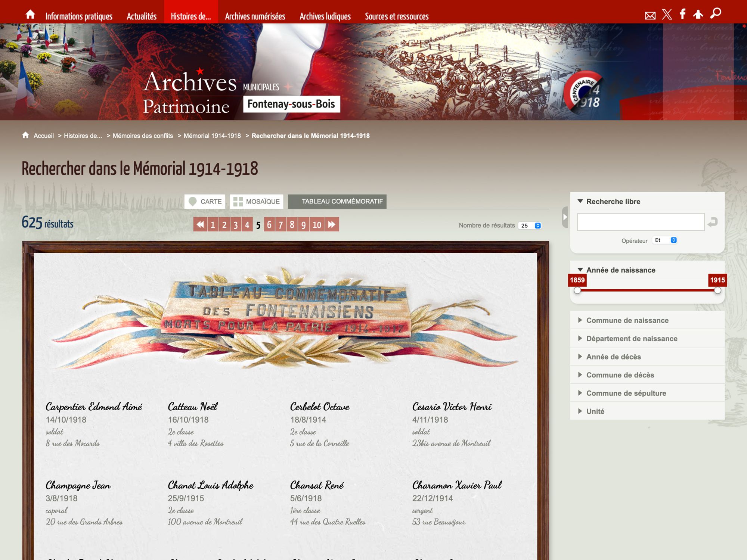Open the Facebook icon in header
This screenshot has height=560, width=747.
pyautogui.click(x=682, y=14)
